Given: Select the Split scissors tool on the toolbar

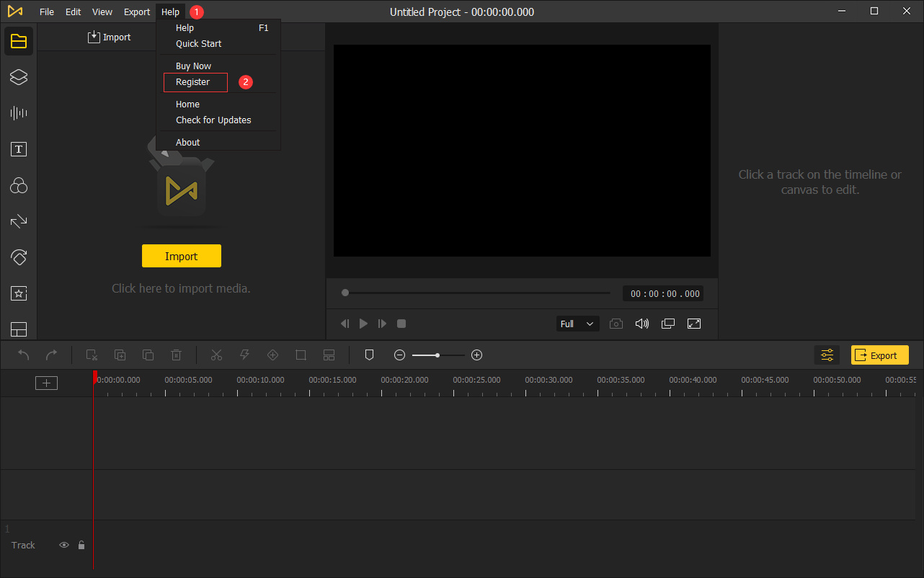Looking at the screenshot, I should point(216,355).
